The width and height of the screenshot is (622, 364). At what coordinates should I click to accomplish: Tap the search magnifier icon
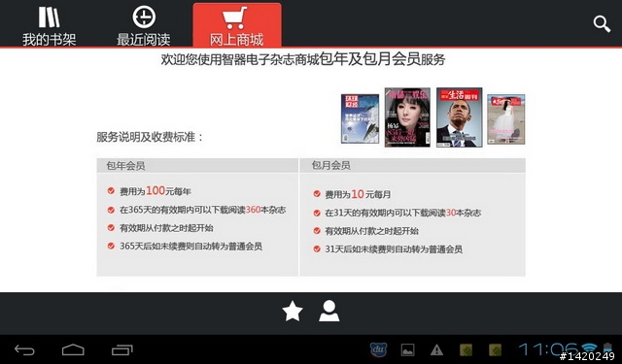pos(602,24)
